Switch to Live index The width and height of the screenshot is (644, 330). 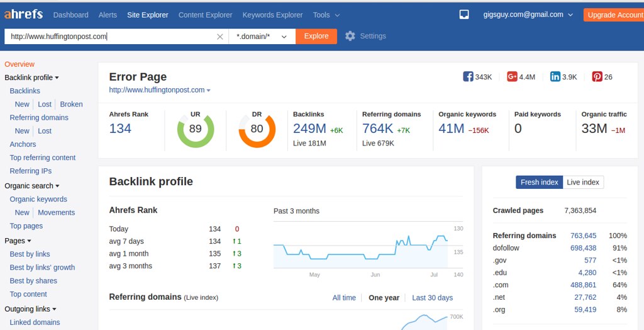pyautogui.click(x=583, y=182)
